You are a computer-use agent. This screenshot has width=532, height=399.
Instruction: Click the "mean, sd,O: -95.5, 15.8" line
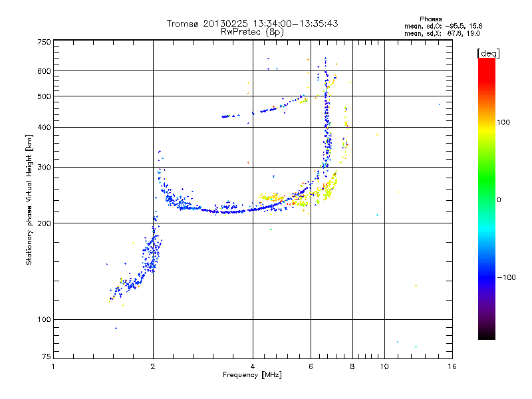(x=443, y=26)
